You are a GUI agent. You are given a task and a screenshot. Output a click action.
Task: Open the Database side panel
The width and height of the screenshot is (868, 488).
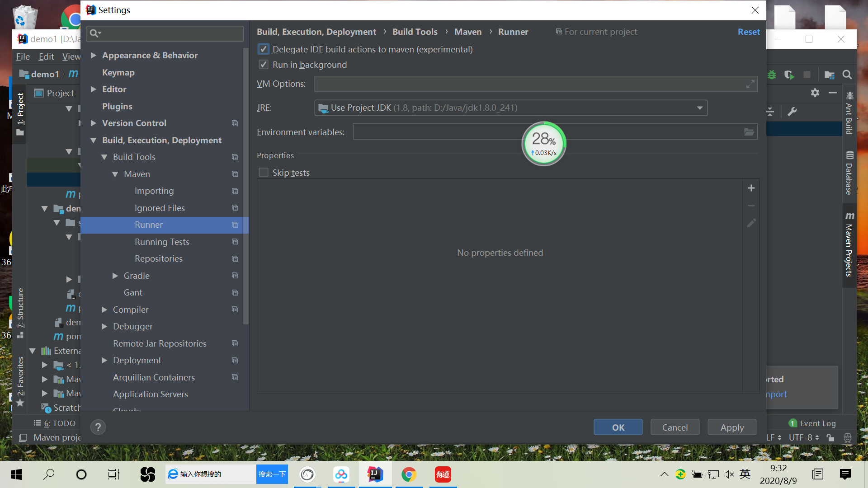(849, 173)
